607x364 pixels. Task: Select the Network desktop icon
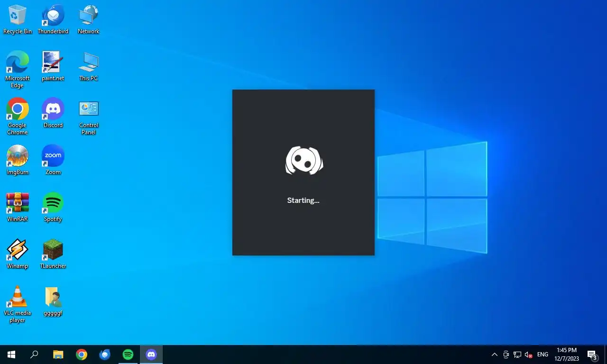[x=89, y=19]
